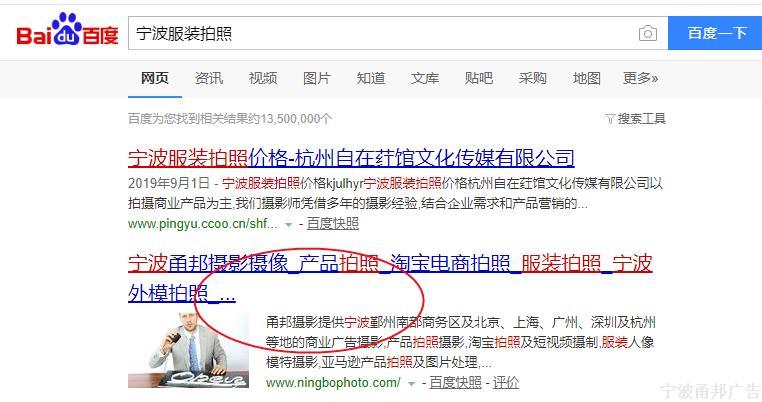762x402 pixels.
Task: Select the 贴吧 tab
Action: click(x=479, y=78)
